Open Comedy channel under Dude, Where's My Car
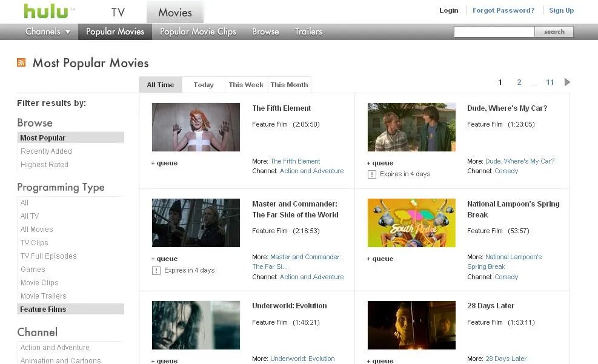The height and width of the screenshot is (364, 598). coord(506,171)
